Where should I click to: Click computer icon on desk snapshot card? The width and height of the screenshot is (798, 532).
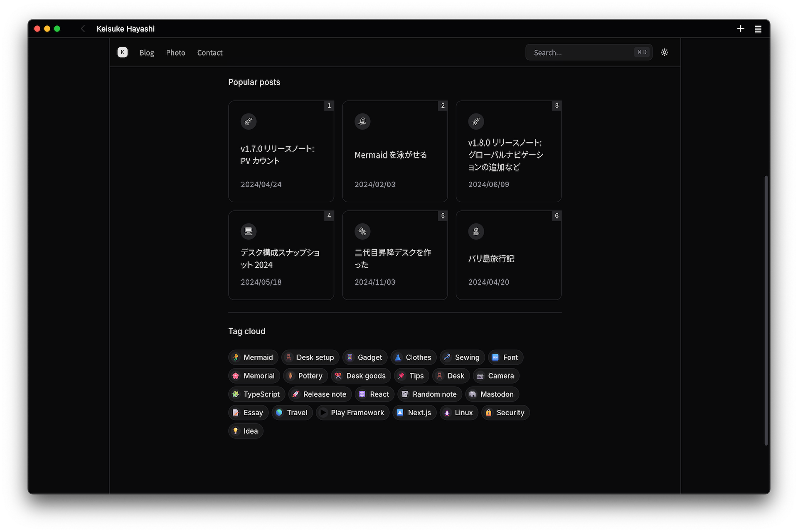(x=248, y=232)
